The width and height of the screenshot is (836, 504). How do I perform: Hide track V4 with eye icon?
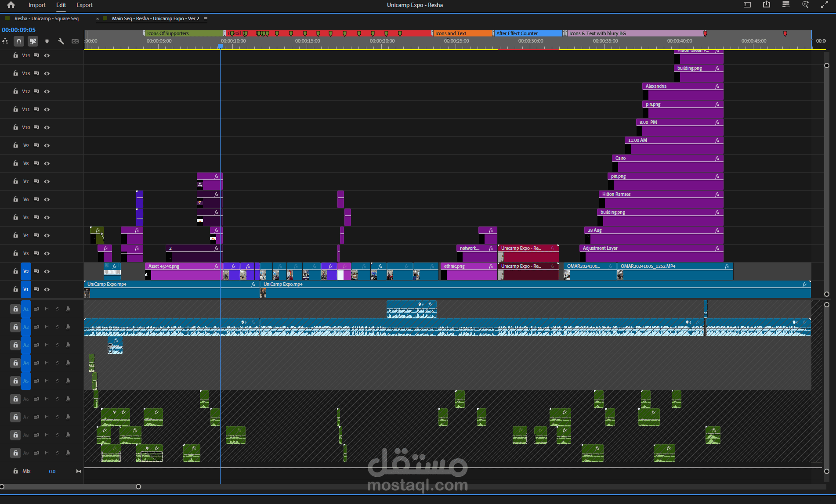coord(47,235)
